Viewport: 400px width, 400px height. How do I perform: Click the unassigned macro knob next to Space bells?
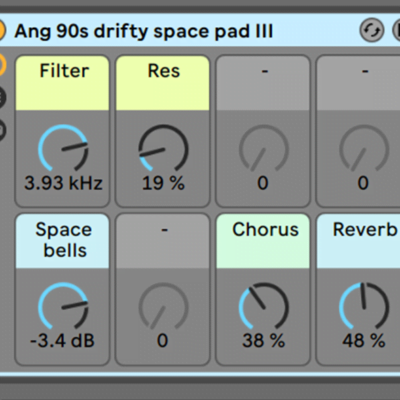163,306
